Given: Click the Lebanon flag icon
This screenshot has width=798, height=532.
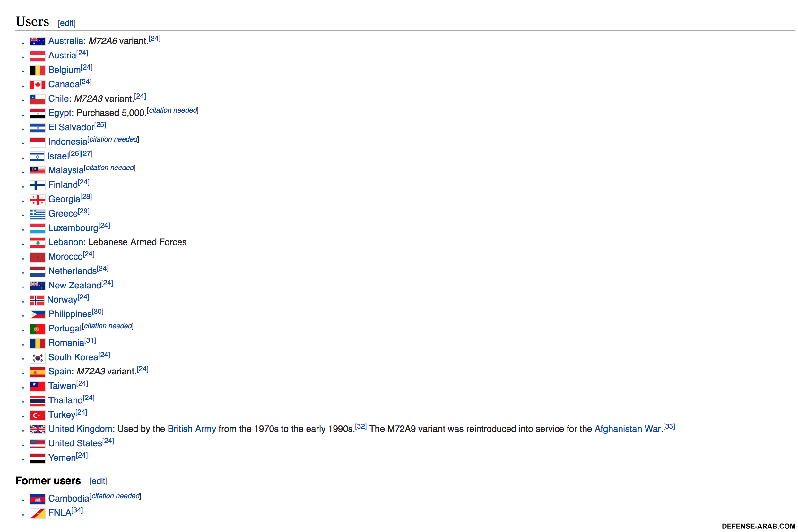Looking at the screenshot, I should [x=38, y=243].
